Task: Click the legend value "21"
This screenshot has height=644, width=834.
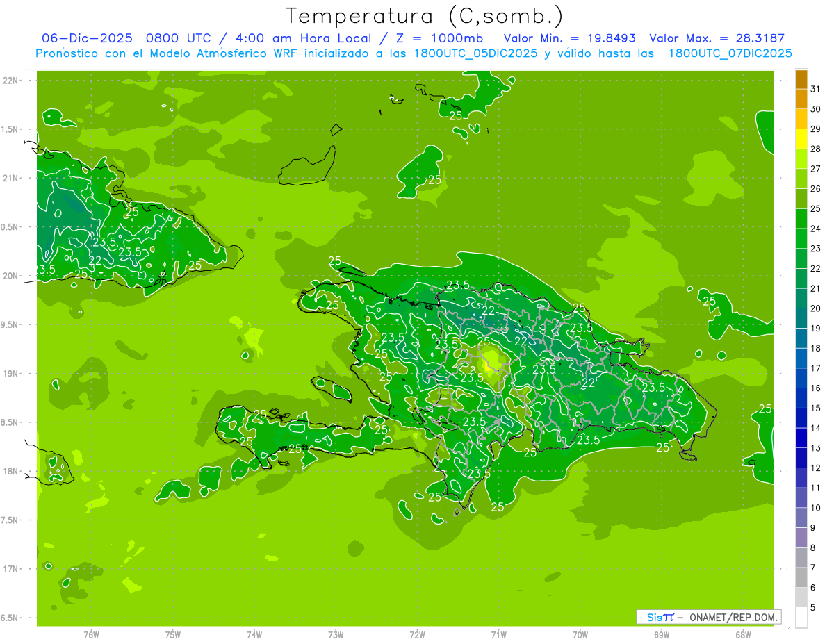Action: pos(815,288)
